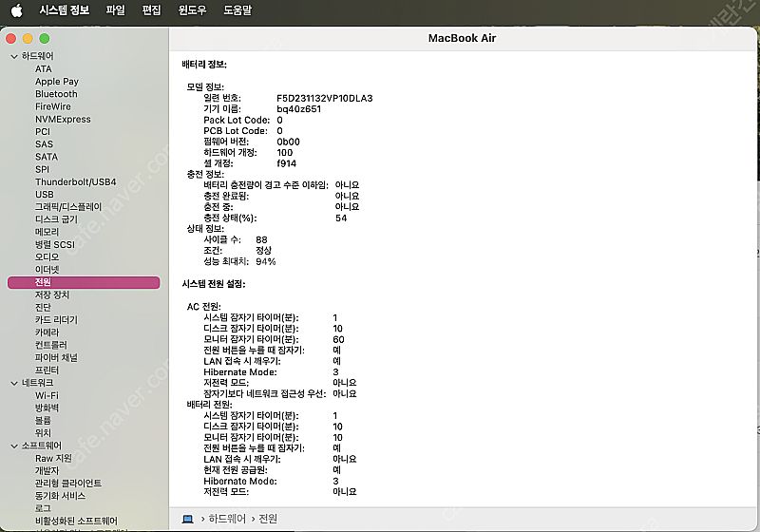Select NVMExpress in the sidebar
Image resolution: width=760 pixels, height=532 pixels.
tap(63, 119)
